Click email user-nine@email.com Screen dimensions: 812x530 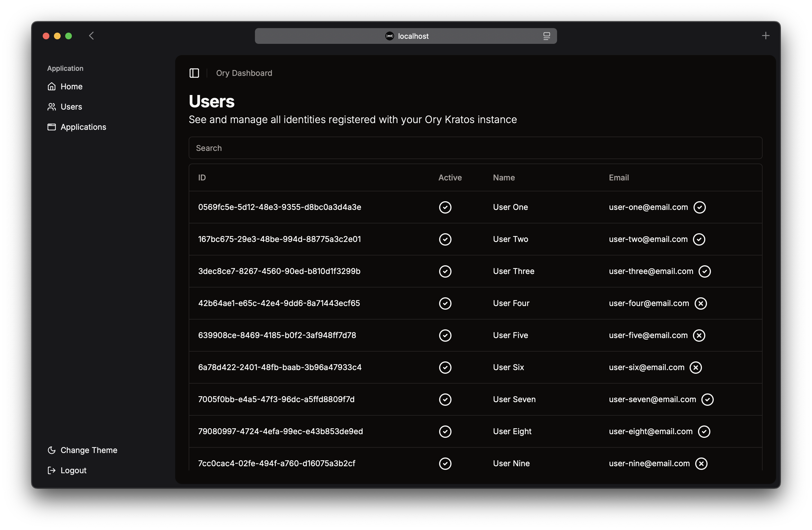coord(649,464)
